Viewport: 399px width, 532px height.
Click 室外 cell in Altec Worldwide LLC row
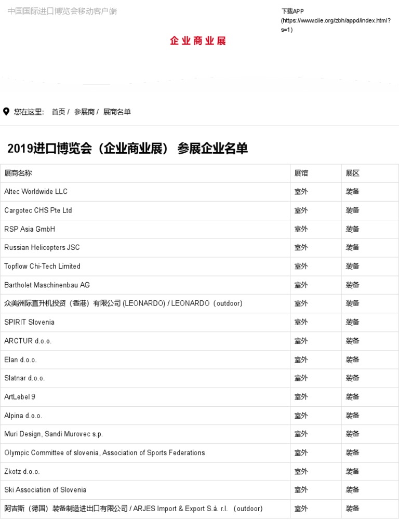coord(301,192)
